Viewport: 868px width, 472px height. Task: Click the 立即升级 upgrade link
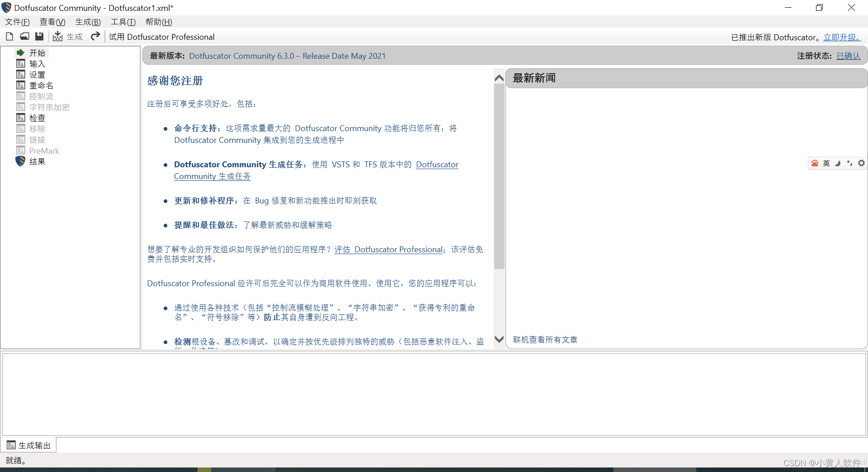pos(842,38)
